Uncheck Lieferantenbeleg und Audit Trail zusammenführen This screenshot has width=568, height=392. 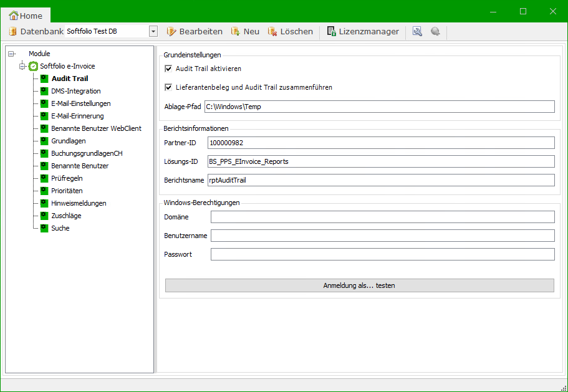pyautogui.click(x=168, y=87)
